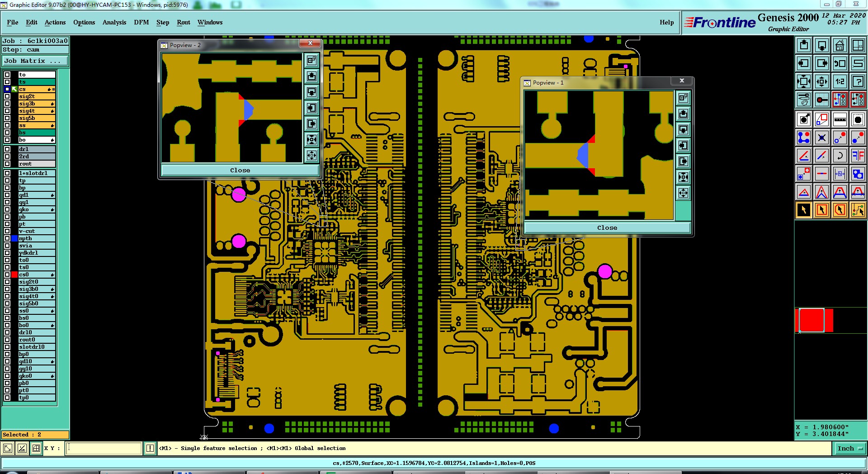Click the Home view icon
Image resolution: width=868 pixels, height=474 pixels.
point(840,45)
